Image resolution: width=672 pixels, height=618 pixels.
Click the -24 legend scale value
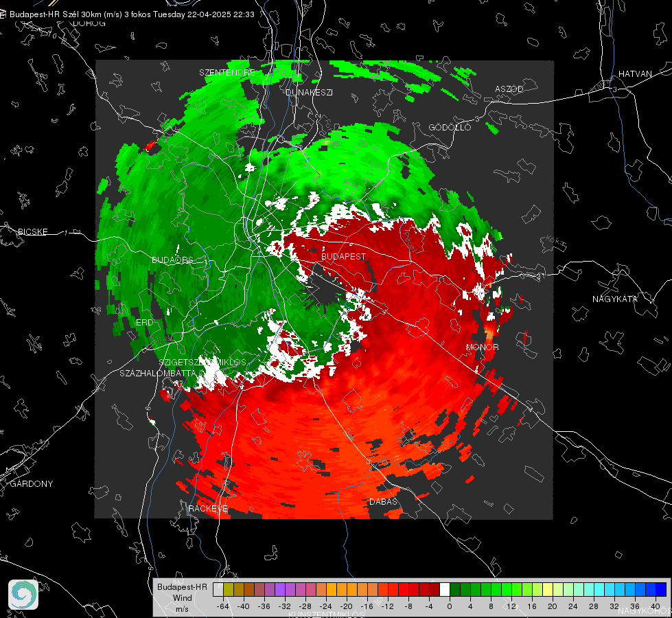click(326, 606)
